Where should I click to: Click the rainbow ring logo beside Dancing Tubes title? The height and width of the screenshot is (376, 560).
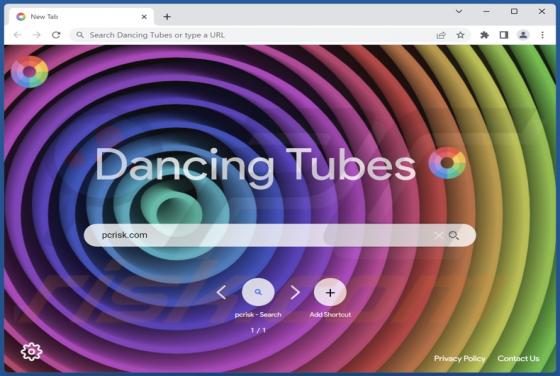(447, 163)
